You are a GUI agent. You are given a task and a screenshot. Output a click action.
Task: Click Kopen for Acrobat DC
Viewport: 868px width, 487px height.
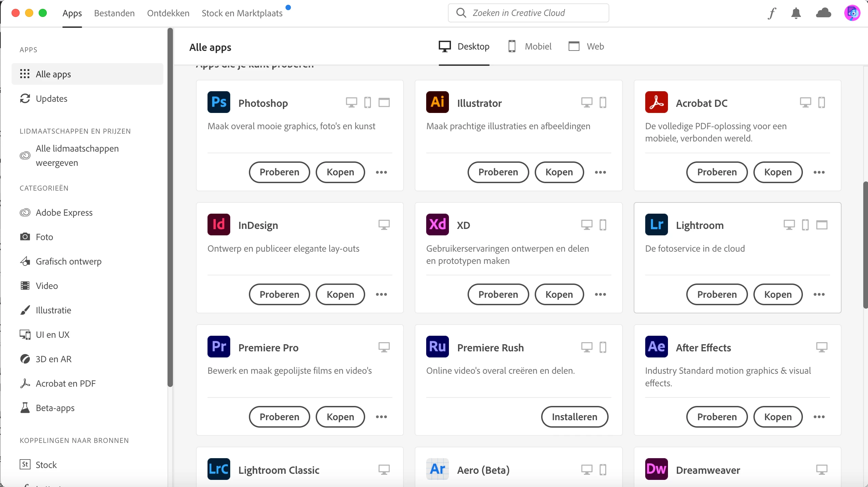(778, 172)
